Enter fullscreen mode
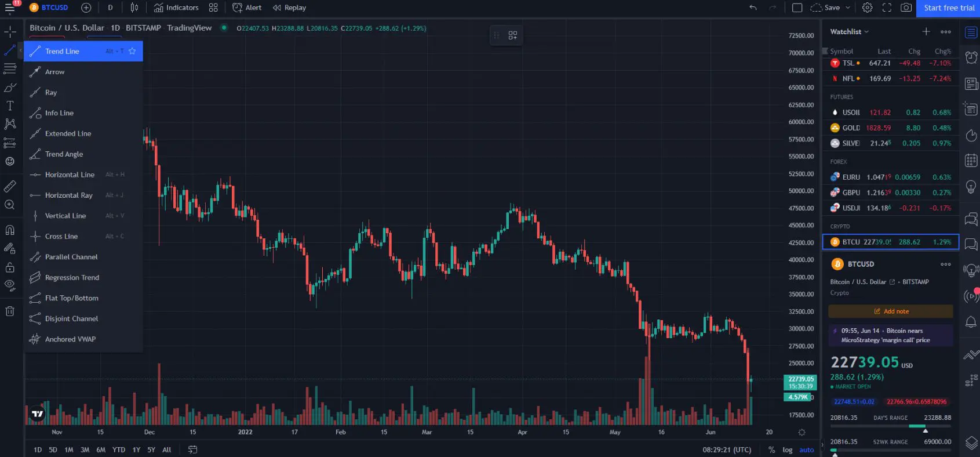The image size is (980, 457). coord(887,8)
